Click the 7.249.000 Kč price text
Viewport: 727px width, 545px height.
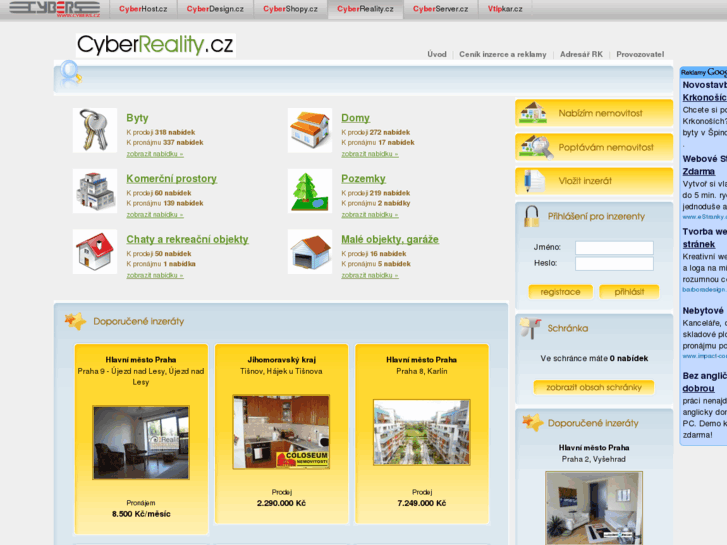point(422,503)
